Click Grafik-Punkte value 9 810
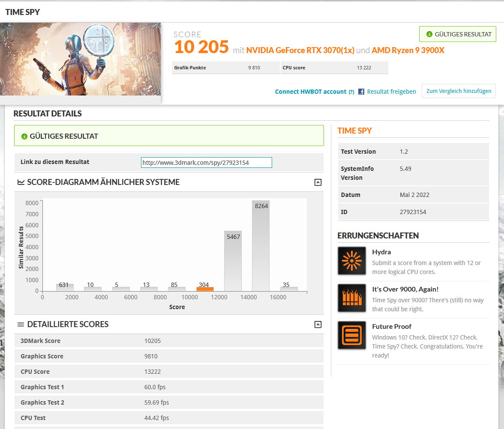 [x=254, y=68]
